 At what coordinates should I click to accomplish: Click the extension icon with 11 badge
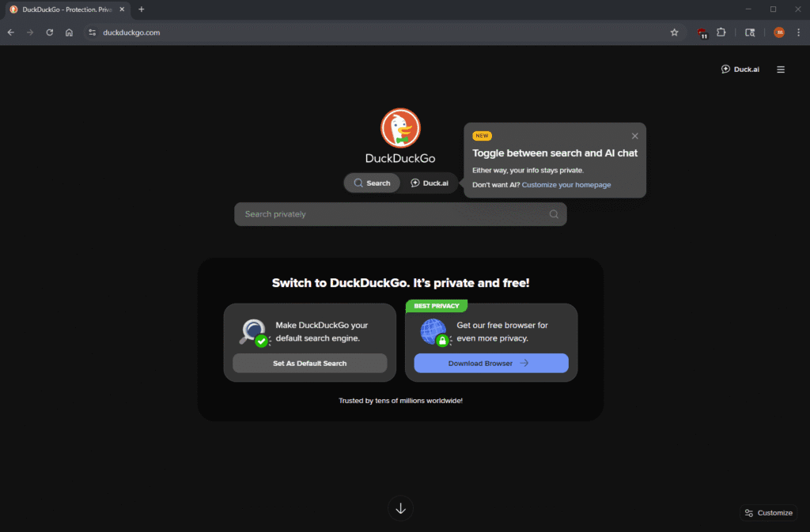(x=702, y=32)
